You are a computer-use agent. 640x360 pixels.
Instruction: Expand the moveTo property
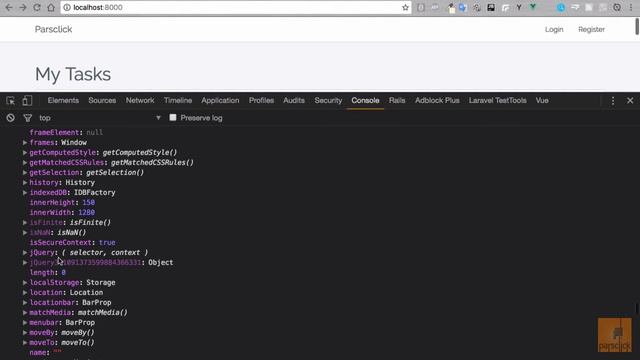(x=25, y=342)
